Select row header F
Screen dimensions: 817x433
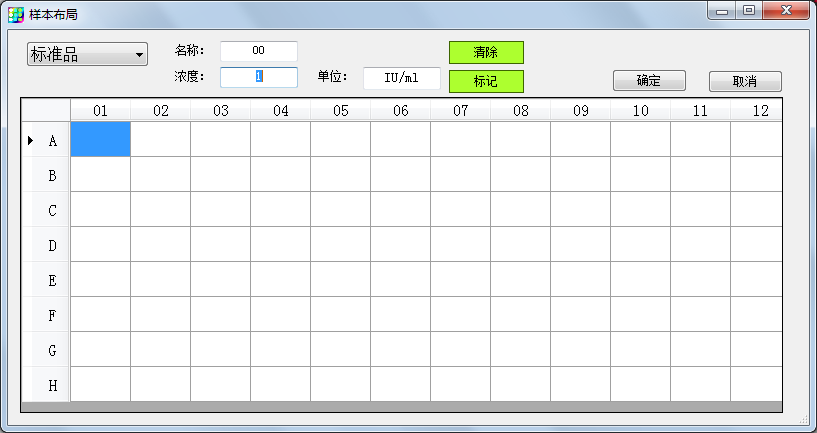click(x=46, y=315)
